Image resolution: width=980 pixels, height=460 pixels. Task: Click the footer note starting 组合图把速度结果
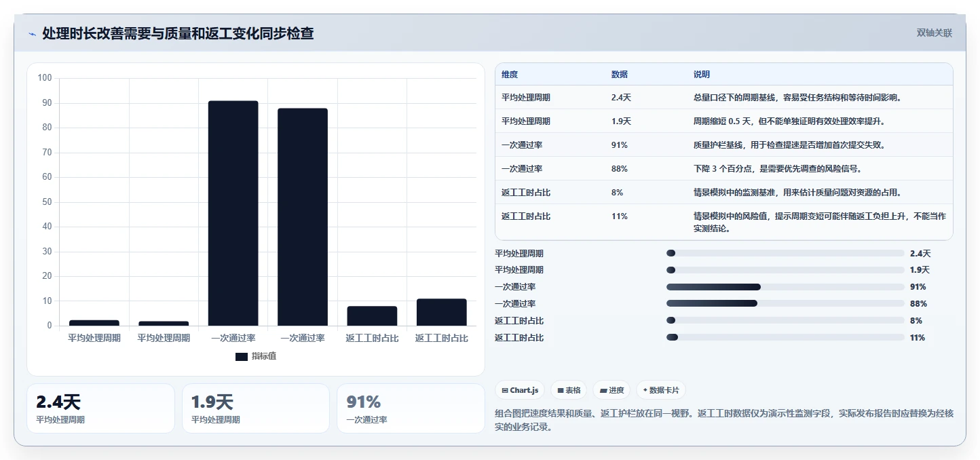[723, 420]
